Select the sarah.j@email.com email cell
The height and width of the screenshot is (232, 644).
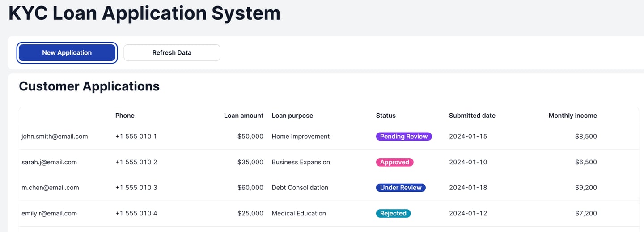coord(49,163)
